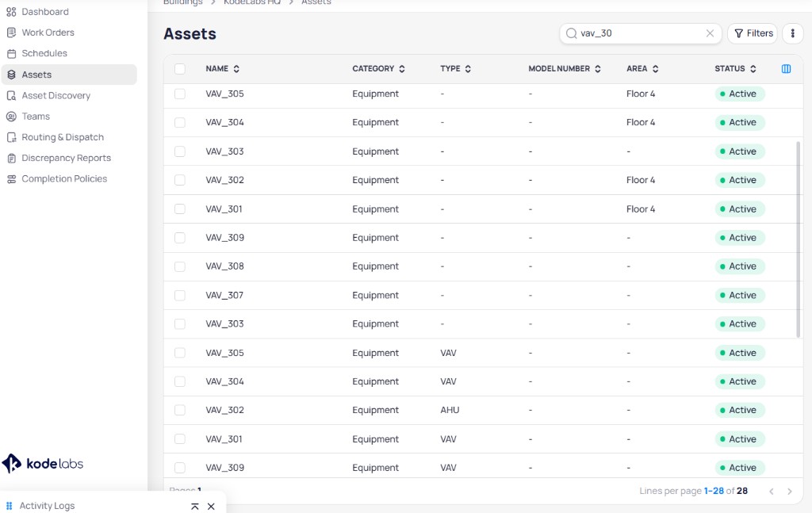Open Routing & Dispatch
812x513 pixels.
[x=63, y=137]
